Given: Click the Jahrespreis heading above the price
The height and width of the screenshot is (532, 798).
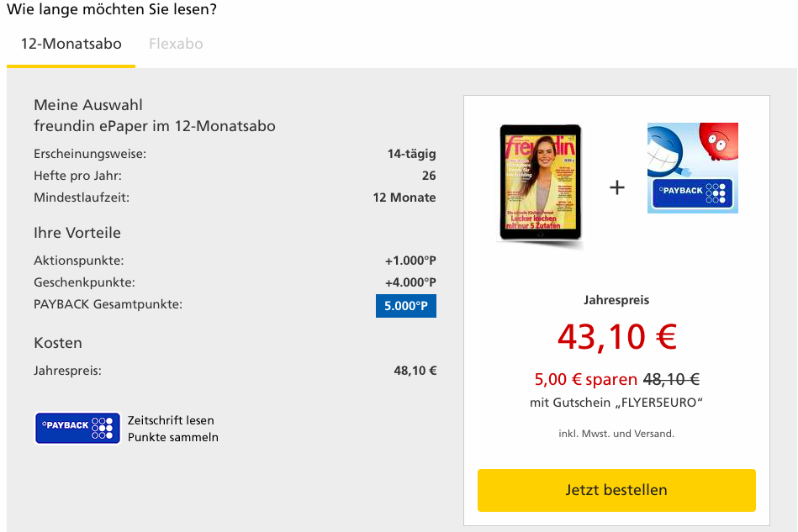Looking at the screenshot, I should 616,300.
